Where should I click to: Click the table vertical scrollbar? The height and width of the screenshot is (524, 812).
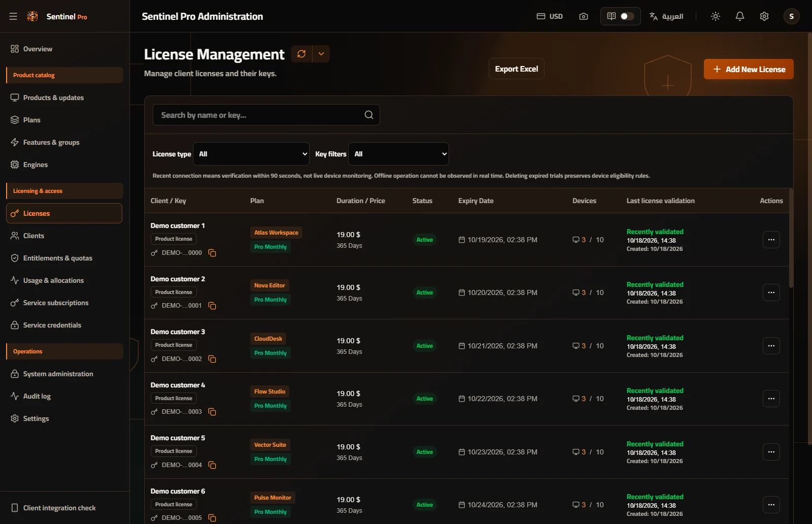pyautogui.click(x=791, y=239)
